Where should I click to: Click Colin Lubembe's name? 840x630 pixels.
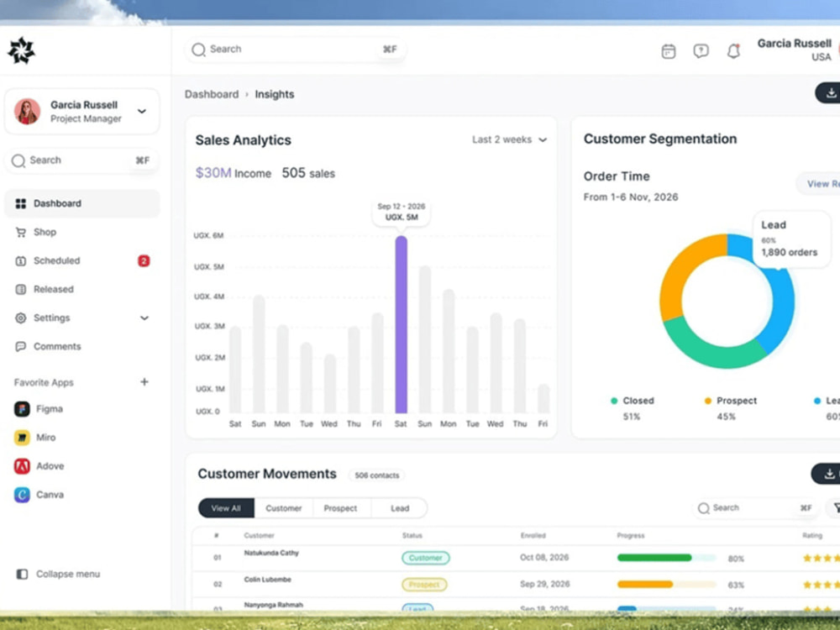268,580
